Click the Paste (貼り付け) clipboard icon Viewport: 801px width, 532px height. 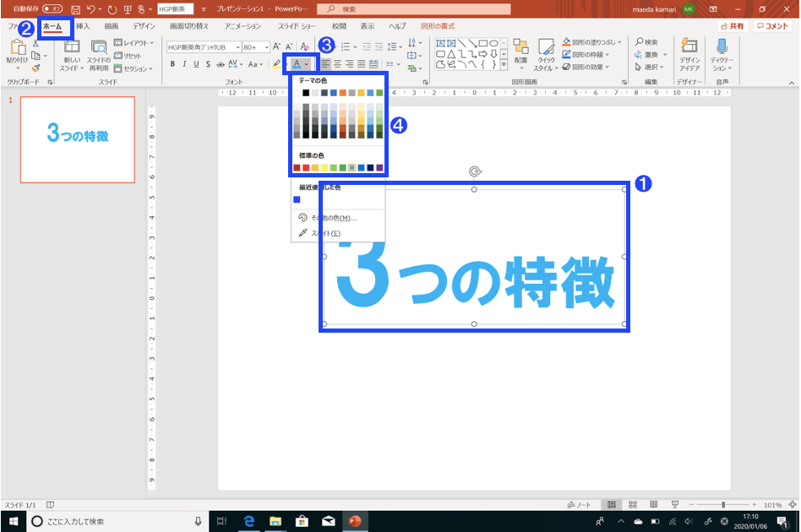coord(18,47)
